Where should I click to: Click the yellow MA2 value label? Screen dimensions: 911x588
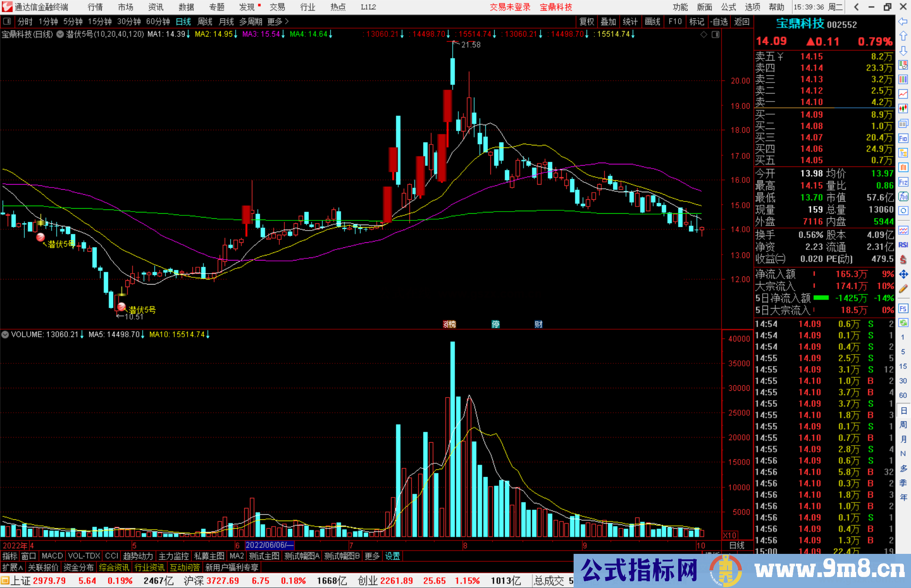(214, 34)
